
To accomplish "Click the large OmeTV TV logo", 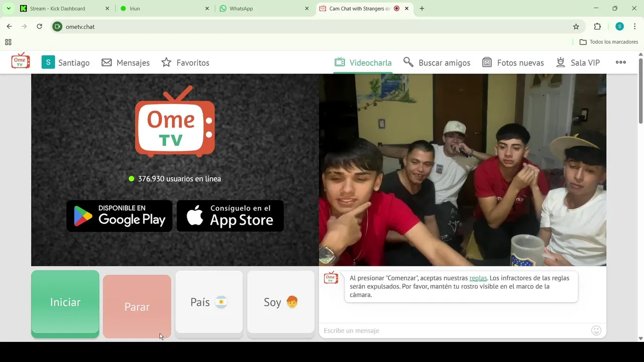I will 175,121.
